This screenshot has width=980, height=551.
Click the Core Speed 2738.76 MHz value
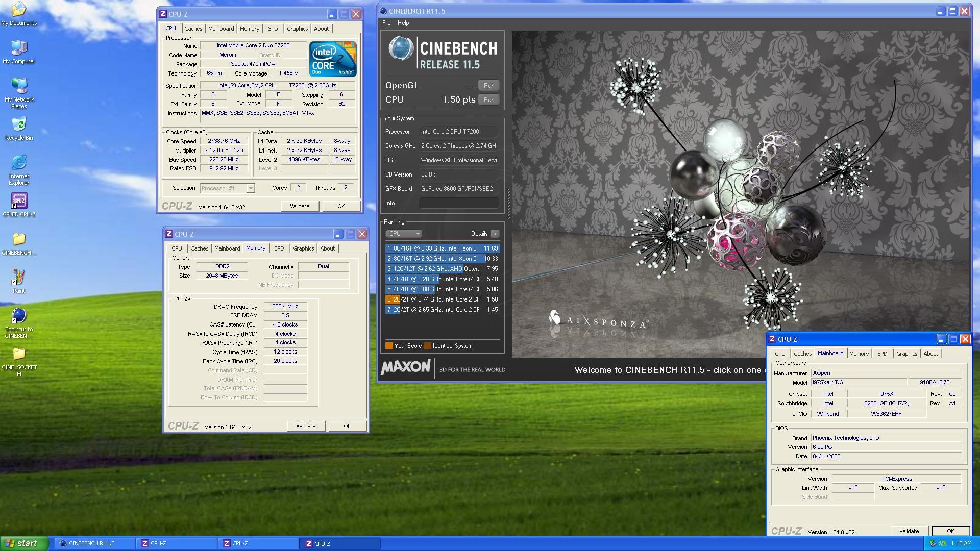point(224,141)
